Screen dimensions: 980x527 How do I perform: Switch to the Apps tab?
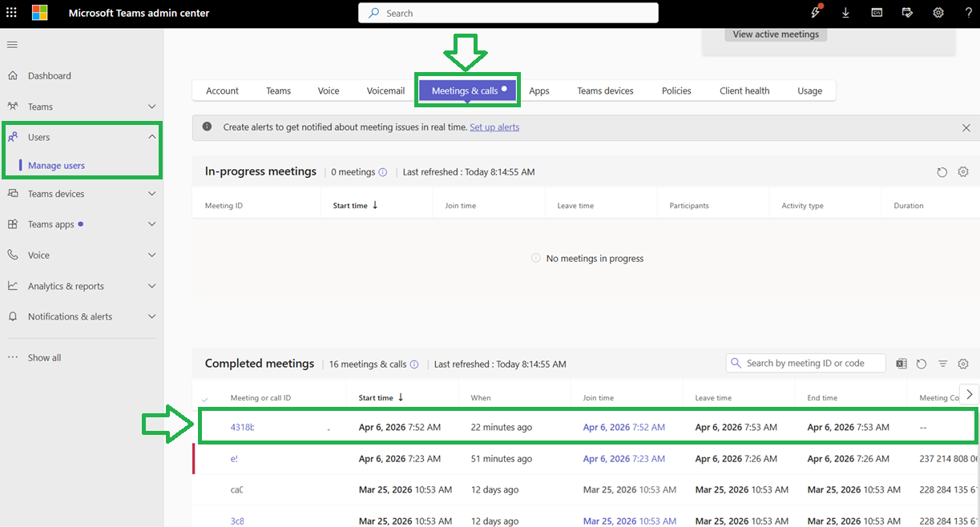coord(539,91)
